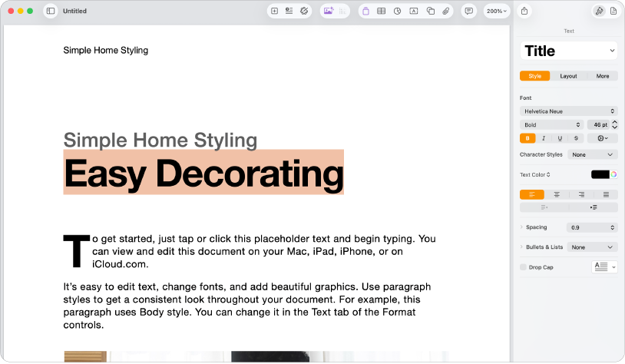Open the color wheel picker

tap(613, 174)
